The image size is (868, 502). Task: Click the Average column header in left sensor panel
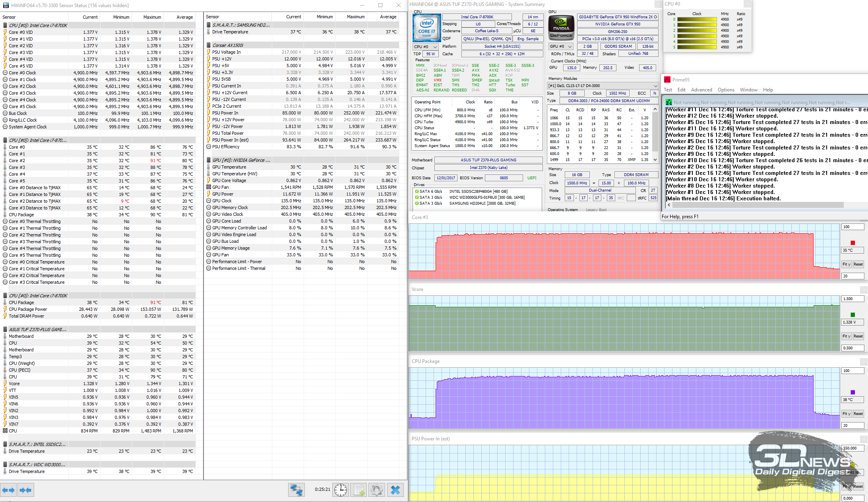coord(179,17)
